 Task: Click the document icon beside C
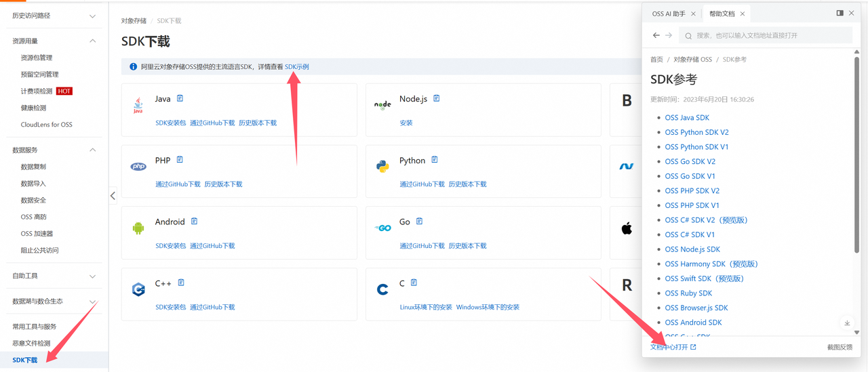click(x=414, y=283)
